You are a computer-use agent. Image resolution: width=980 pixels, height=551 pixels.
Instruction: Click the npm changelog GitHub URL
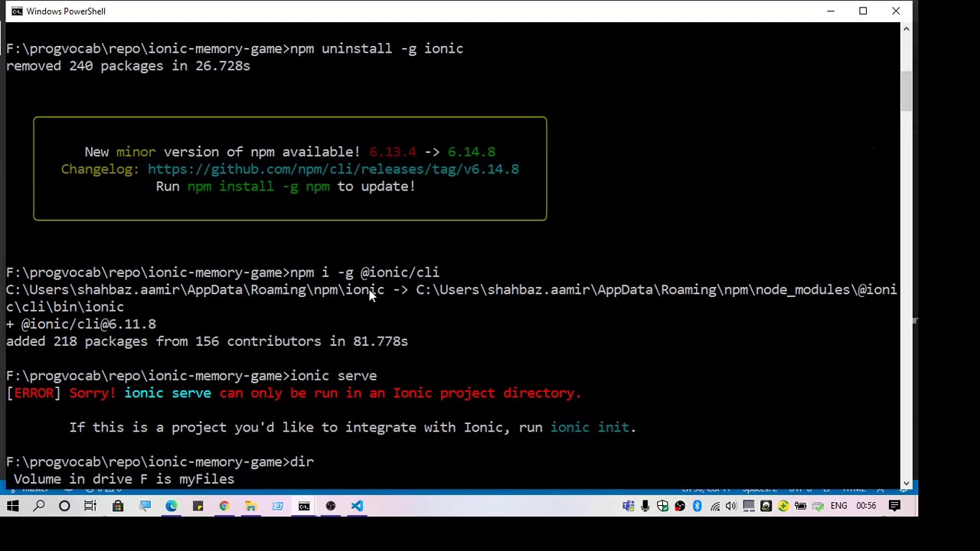333,169
